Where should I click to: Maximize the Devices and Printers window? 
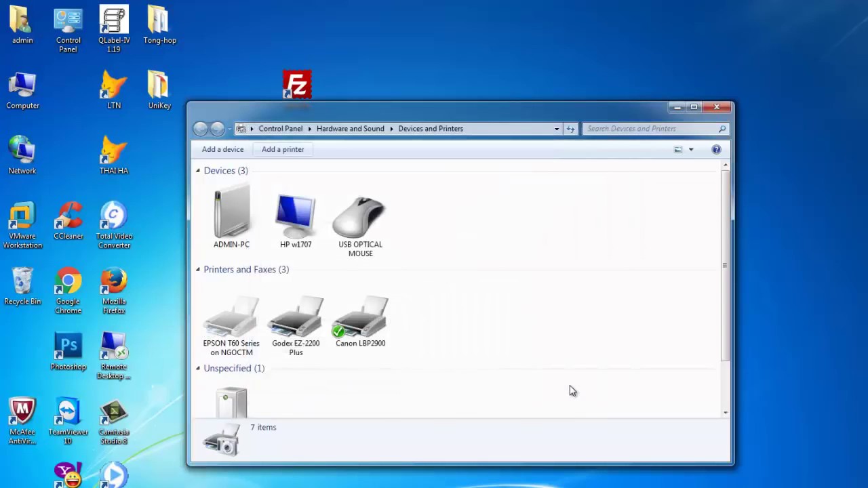tap(694, 107)
